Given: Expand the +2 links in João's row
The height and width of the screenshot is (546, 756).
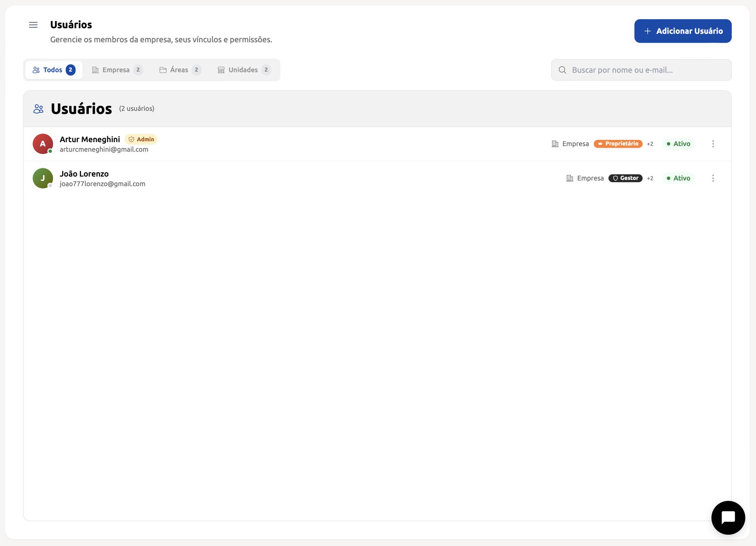Looking at the screenshot, I should (x=650, y=178).
